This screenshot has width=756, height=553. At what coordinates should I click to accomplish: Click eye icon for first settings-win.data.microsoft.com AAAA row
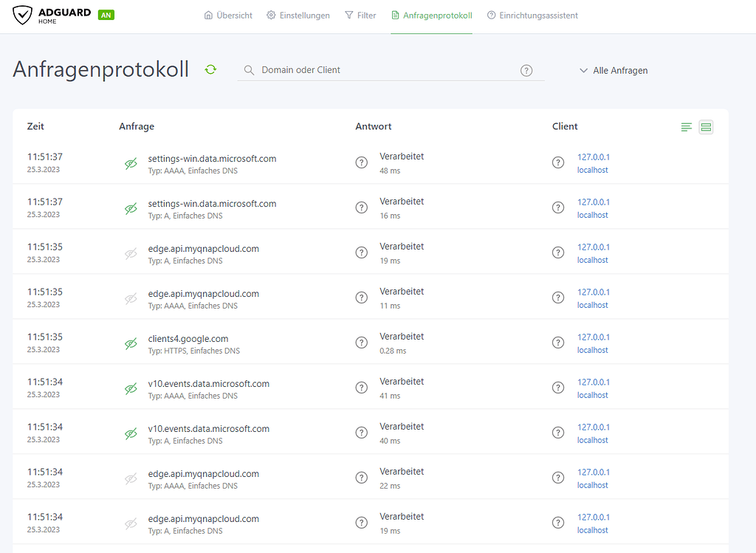click(x=131, y=164)
